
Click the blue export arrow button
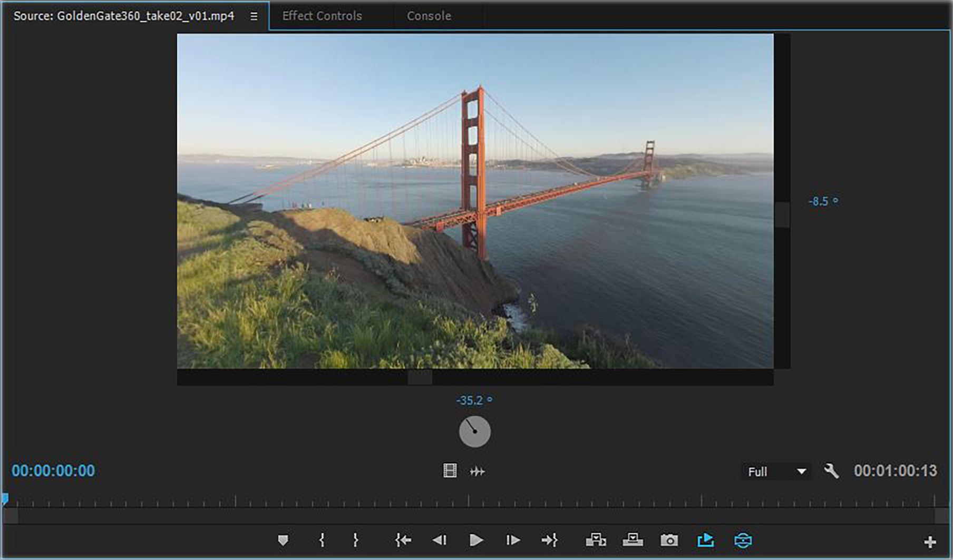[x=706, y=540]
